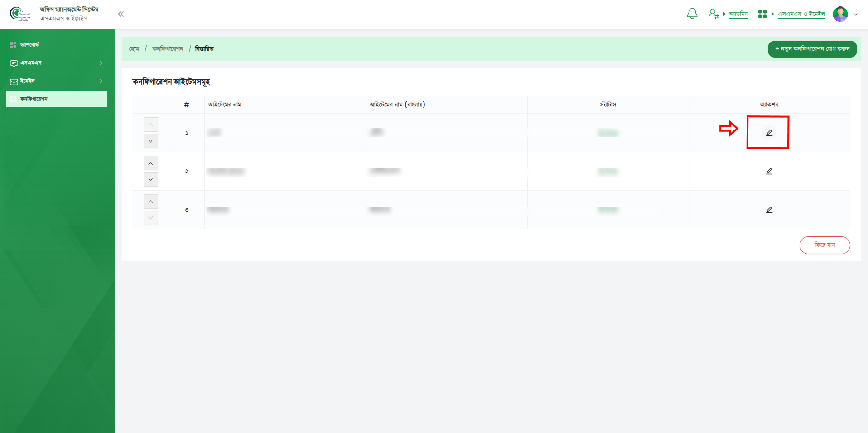Expand the এসএমএস sidebar menu
Screen dimensions: 868x433
[57, 63]
